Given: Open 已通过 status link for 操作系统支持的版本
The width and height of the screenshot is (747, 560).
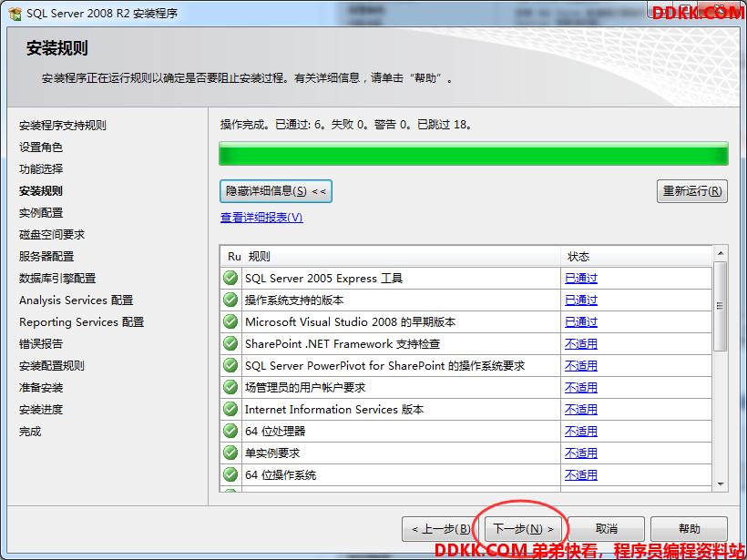Looking at the screenshot, I should [580, 300].
